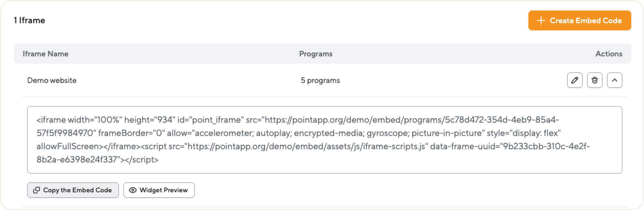This screenshot has width=644, height=210.
Task: Click the Programs column header
Action: (x=316, y=54)
